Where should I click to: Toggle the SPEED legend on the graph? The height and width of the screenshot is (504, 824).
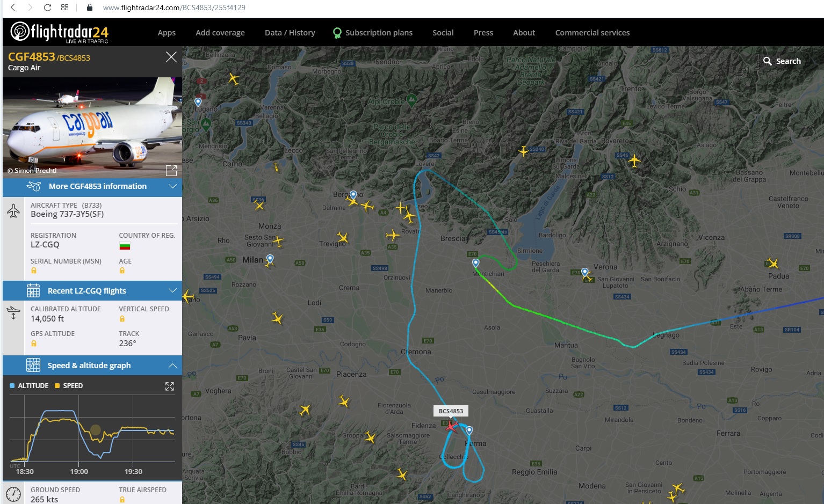[69, 386]
